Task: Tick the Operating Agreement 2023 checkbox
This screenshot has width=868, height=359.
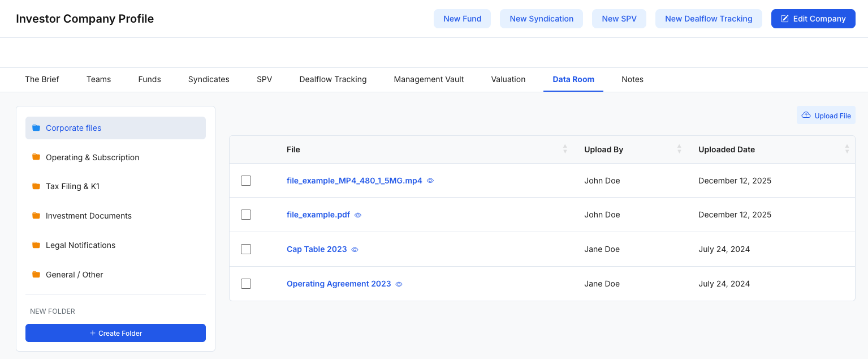Action: pos(246,284)
